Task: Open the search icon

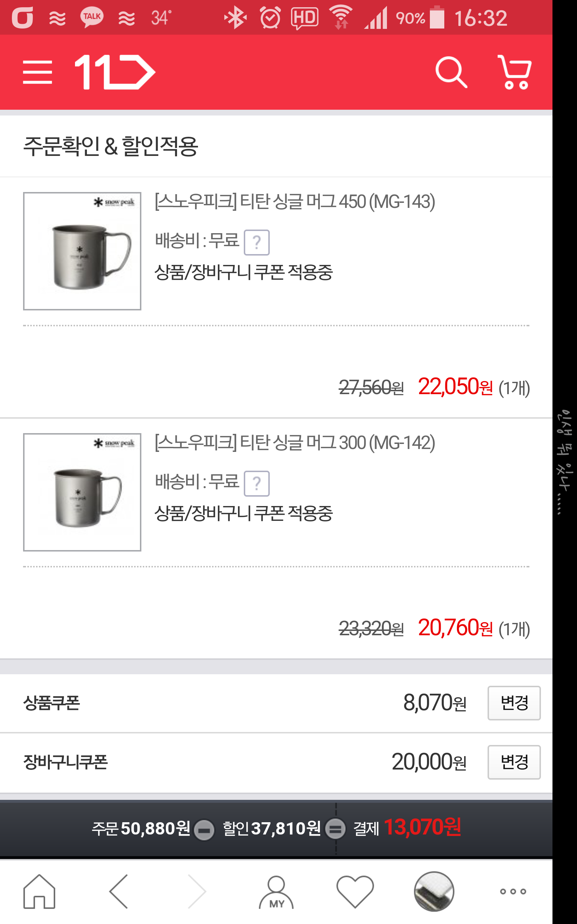Action: [x=451, y=72]
